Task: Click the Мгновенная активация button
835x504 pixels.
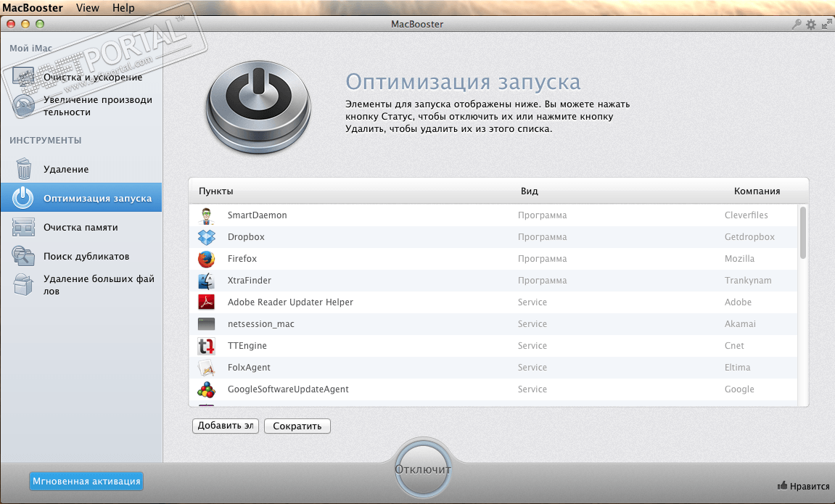Action: pyautogui.click(x=86, y=481)
